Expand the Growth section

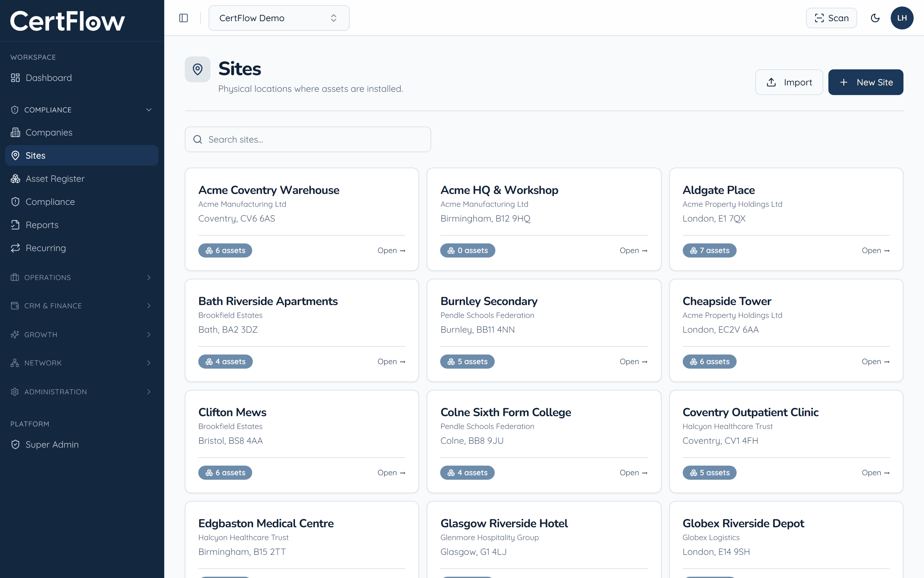(x=82, y=335)
